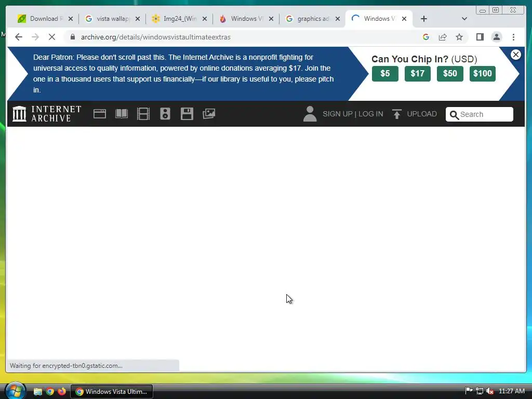
Task: Open the Texts book icon
Action: tap(122, 114)
